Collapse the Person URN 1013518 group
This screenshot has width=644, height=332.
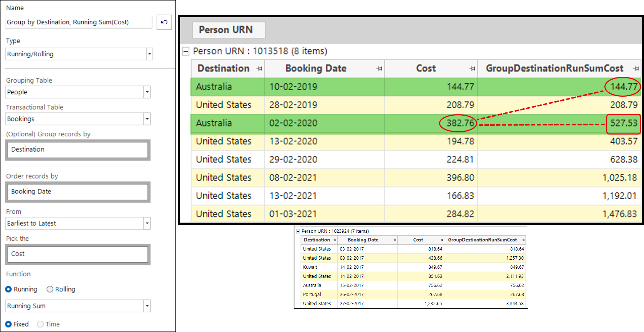186,51
